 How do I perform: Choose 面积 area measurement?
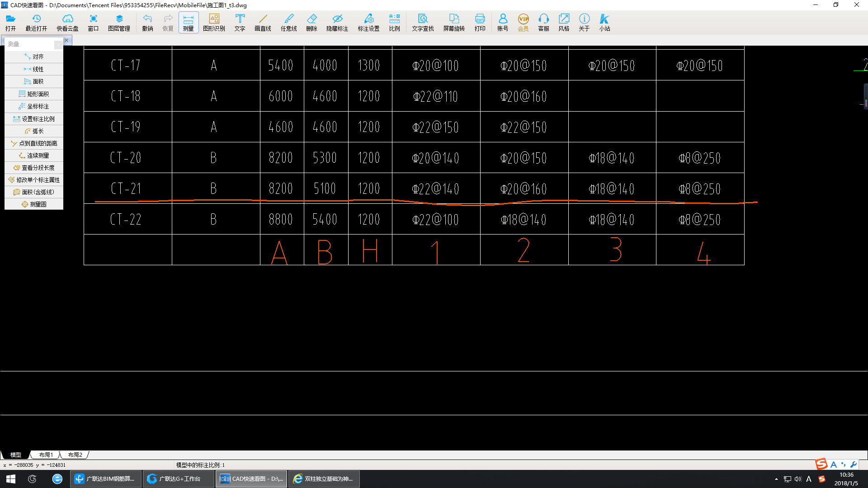tap(34, 81)
